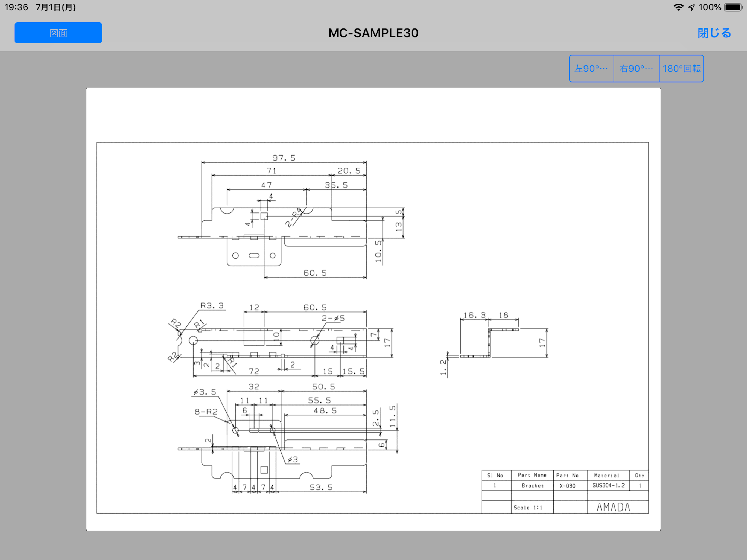747x560 pixels.
Task: Rotate drawing right 90° with 右90° button
Action: [636, 69]
